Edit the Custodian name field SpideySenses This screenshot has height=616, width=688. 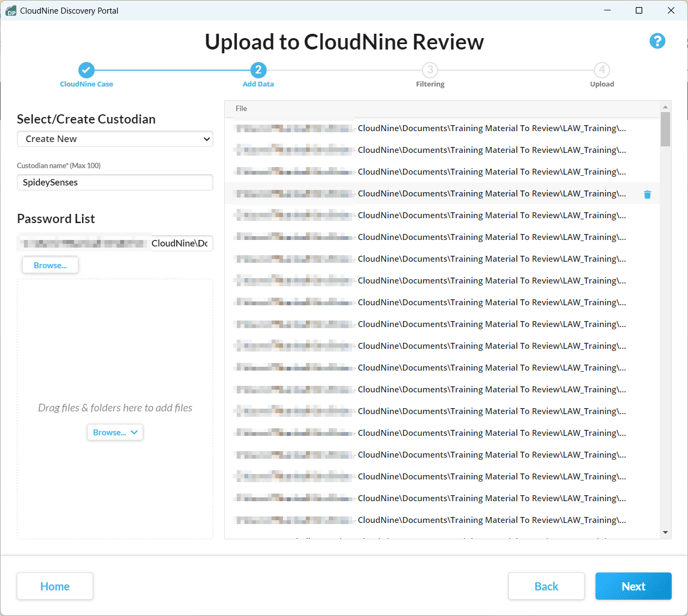coord(115,183)
